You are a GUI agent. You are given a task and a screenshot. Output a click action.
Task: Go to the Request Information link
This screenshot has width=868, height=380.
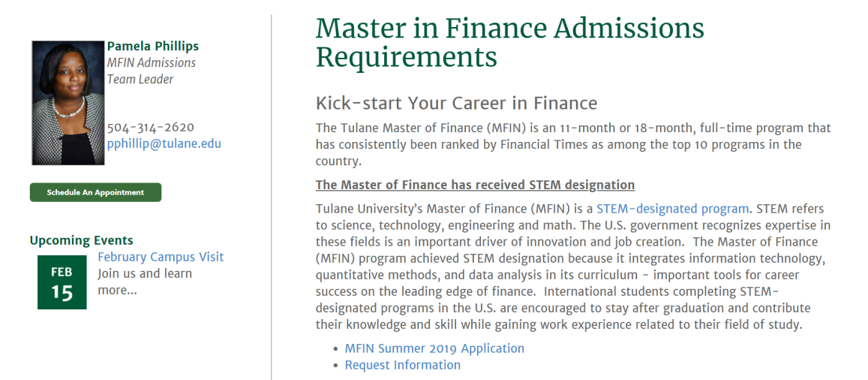pos(402,365)
